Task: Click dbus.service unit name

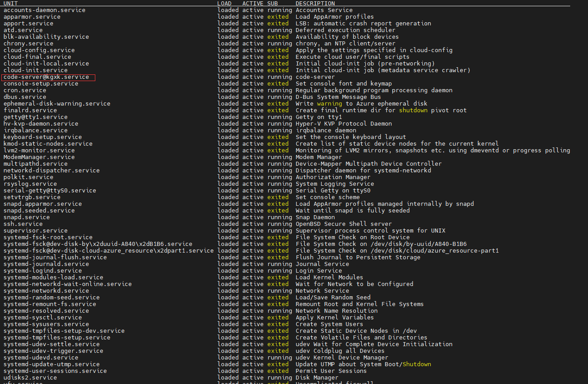Action: 25,97
